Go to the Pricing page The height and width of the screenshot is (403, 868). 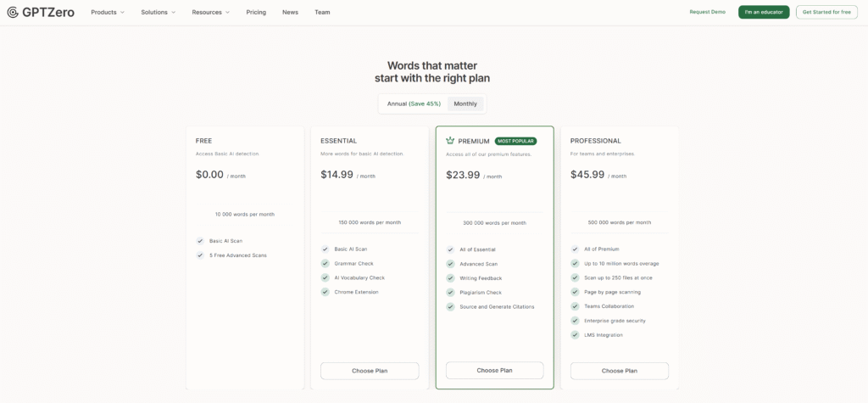pyautogui.click(x=256, y=12)
